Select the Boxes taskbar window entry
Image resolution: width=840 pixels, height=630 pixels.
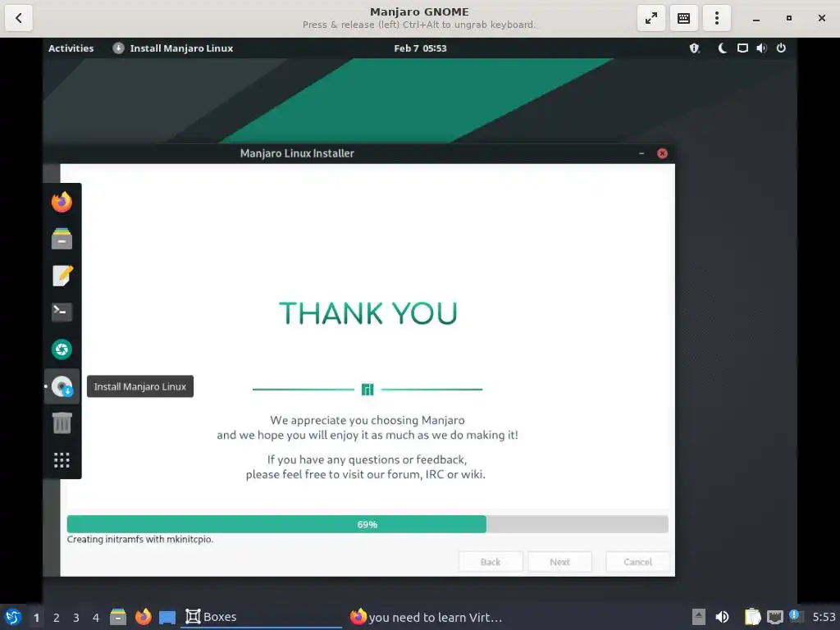click(261, 617)
